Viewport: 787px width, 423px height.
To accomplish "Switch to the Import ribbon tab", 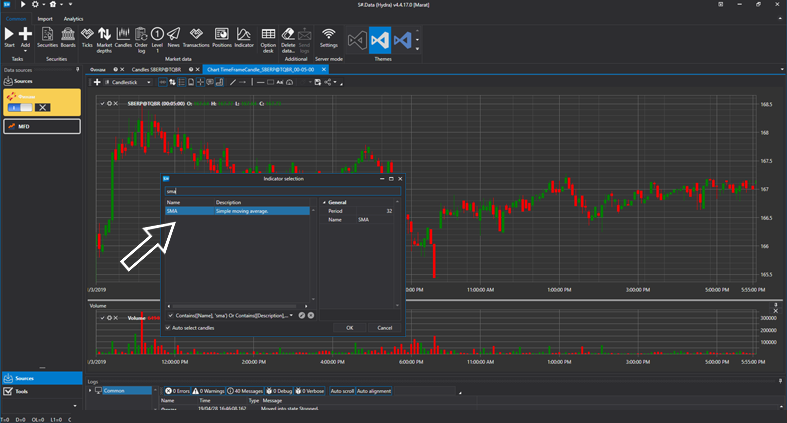I will click(45, 18).
